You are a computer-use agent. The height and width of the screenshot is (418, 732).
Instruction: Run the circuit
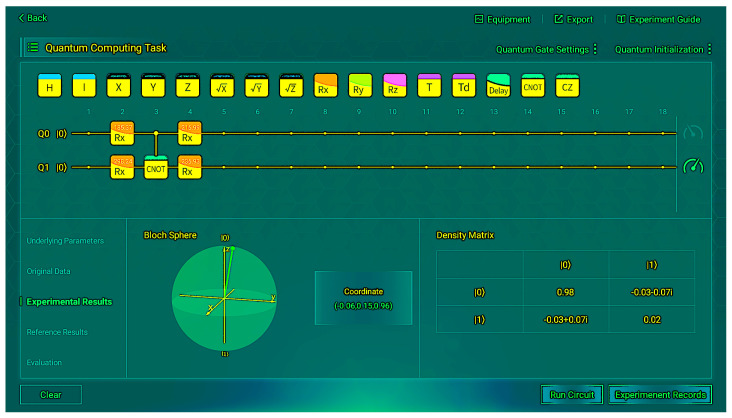point(572,395)
